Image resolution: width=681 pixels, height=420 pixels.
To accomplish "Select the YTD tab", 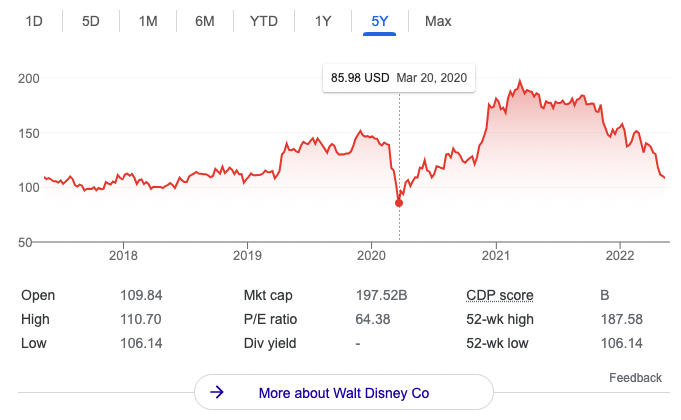I will (x=264, y=21).
